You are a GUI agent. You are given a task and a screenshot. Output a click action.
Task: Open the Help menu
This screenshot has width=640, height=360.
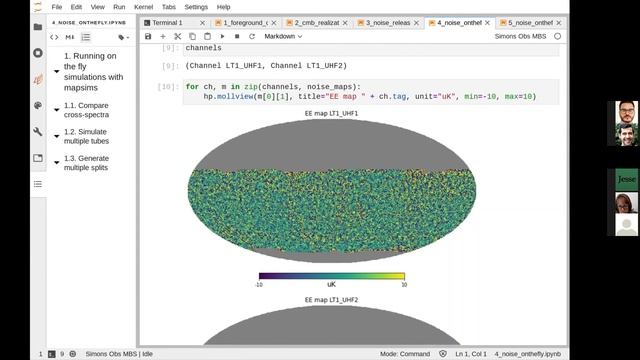[223, 7]
